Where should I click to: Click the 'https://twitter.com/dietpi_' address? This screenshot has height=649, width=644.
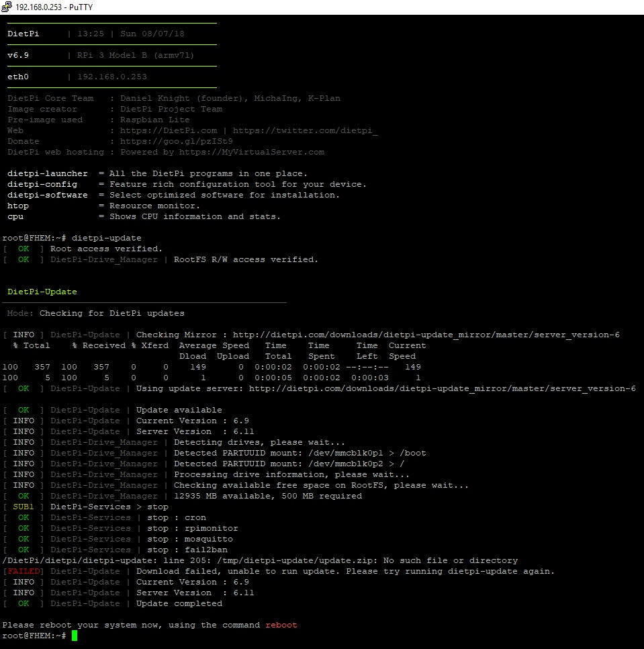(x=306, y=131)
